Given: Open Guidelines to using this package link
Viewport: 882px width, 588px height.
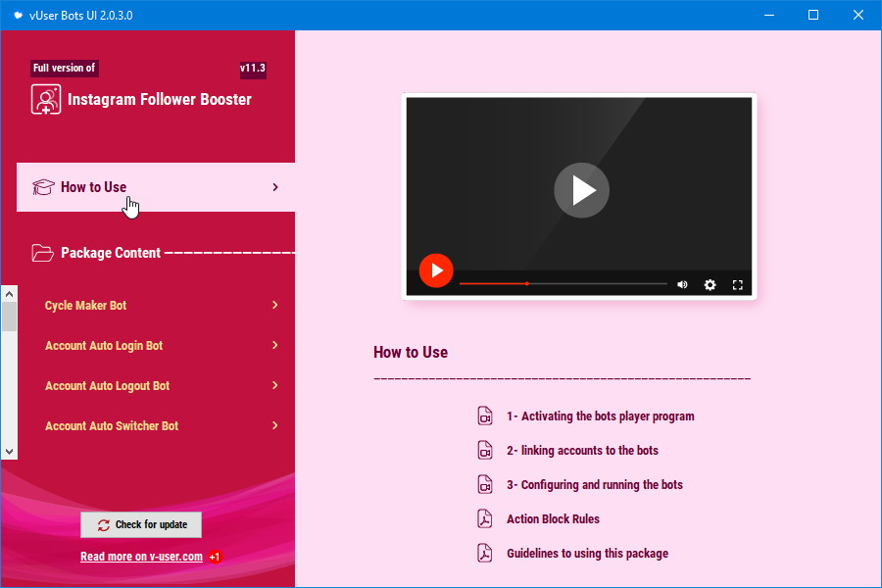Looking at the screenshot, I should [587, 554].
